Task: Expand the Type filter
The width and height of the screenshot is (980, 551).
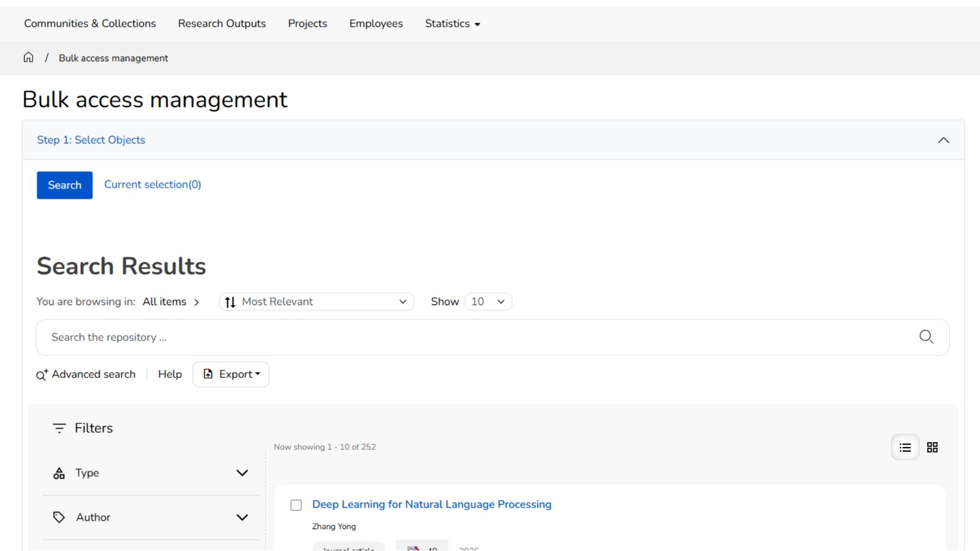Action: click(242, 473)
